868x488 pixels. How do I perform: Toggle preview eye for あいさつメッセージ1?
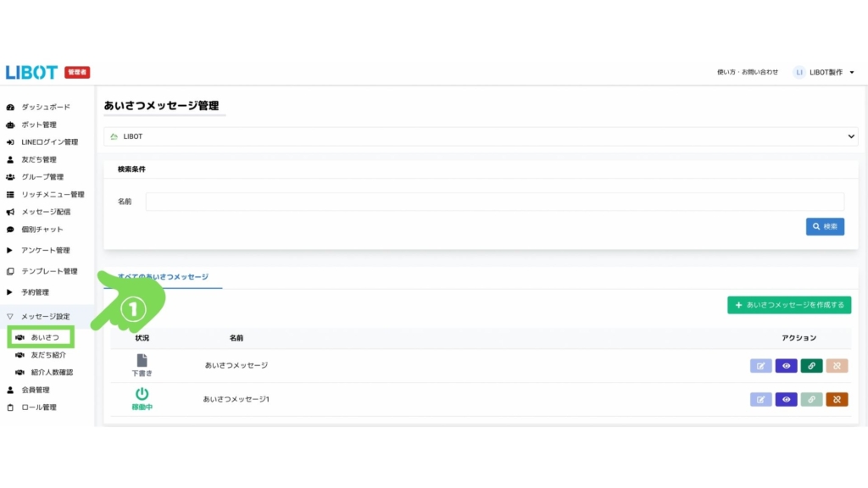[x=786, y=399]
